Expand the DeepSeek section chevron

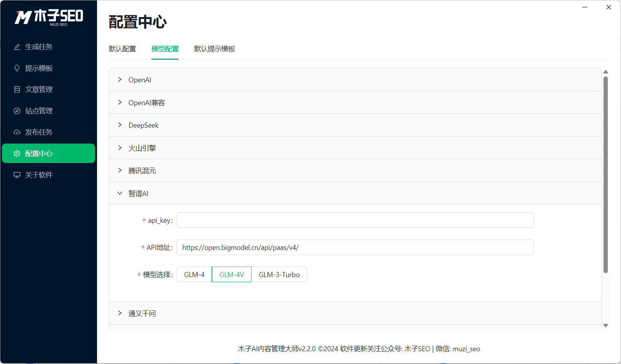pos(120,125)
